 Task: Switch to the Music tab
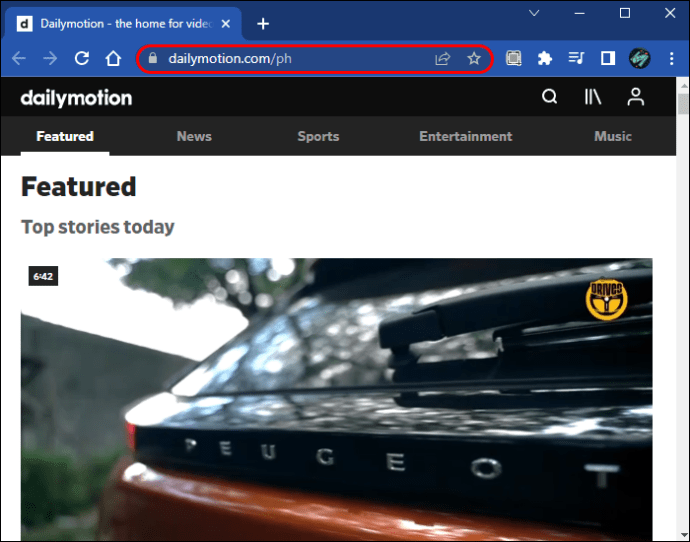[613, 136]
